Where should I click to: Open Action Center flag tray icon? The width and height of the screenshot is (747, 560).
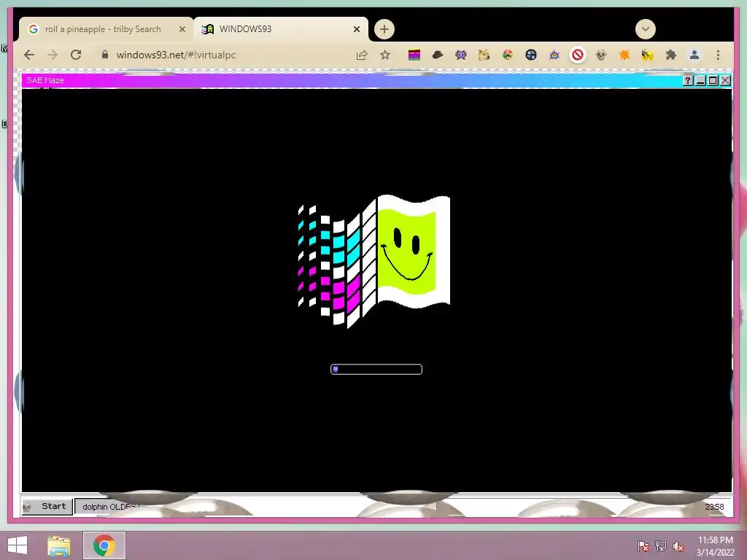[643, 546]
